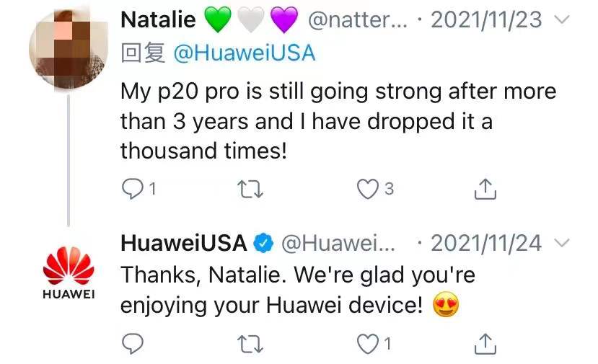Reply to HuaweiUSA's thank-you tweet

pyautogui.click(x=132, y=344)
